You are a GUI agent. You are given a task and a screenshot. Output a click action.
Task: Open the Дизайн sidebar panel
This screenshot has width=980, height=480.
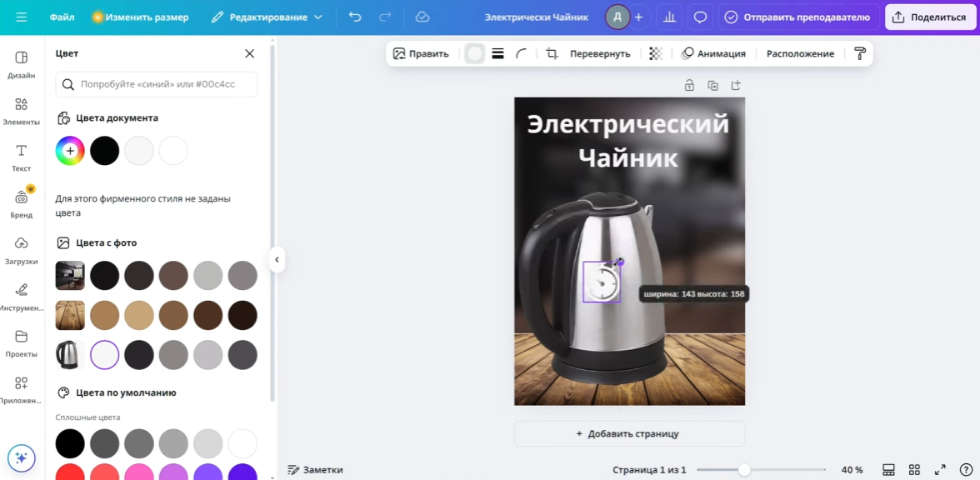tap(22, 64)
